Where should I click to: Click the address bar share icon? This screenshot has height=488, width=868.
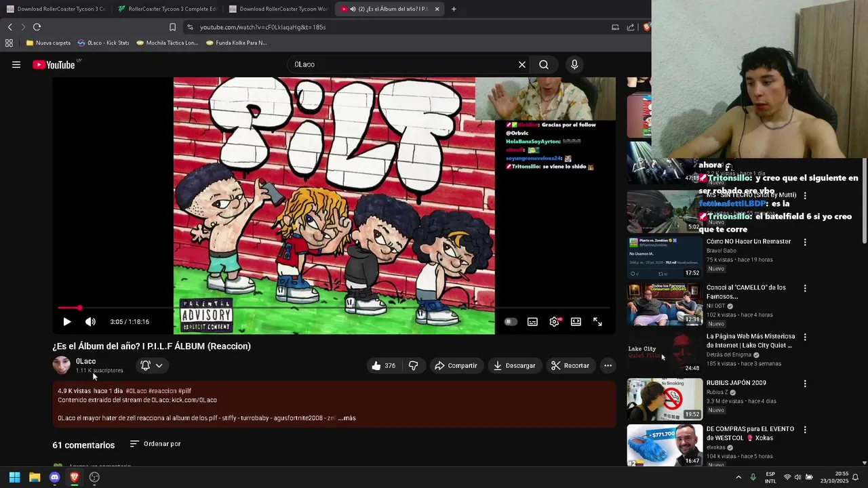coord(631,27)
